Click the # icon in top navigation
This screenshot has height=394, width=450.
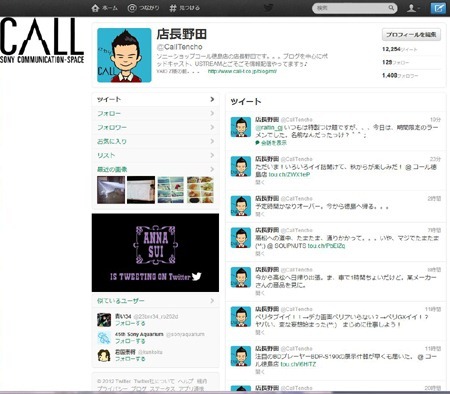[x=173, y=8]
